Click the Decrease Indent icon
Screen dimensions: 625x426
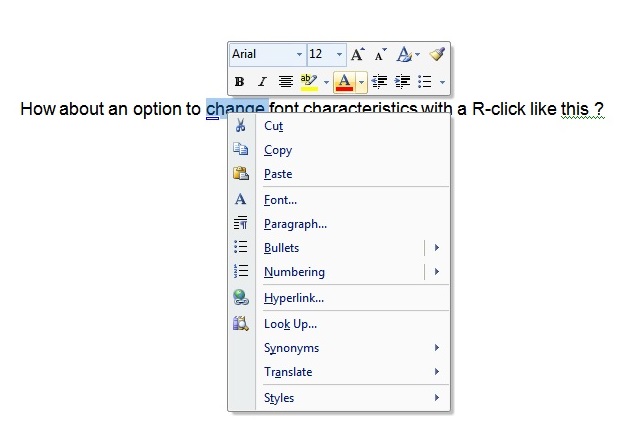tap(379, 81)
